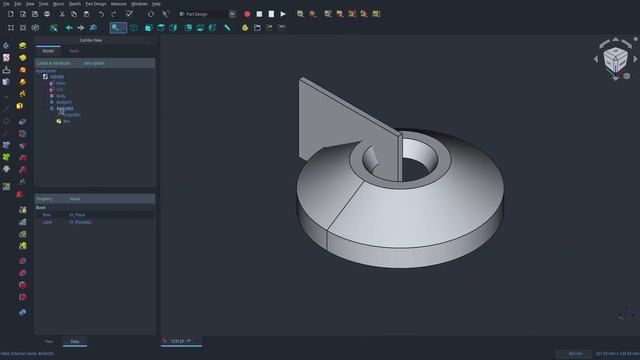Open the Sketch menu

(75, 4)
